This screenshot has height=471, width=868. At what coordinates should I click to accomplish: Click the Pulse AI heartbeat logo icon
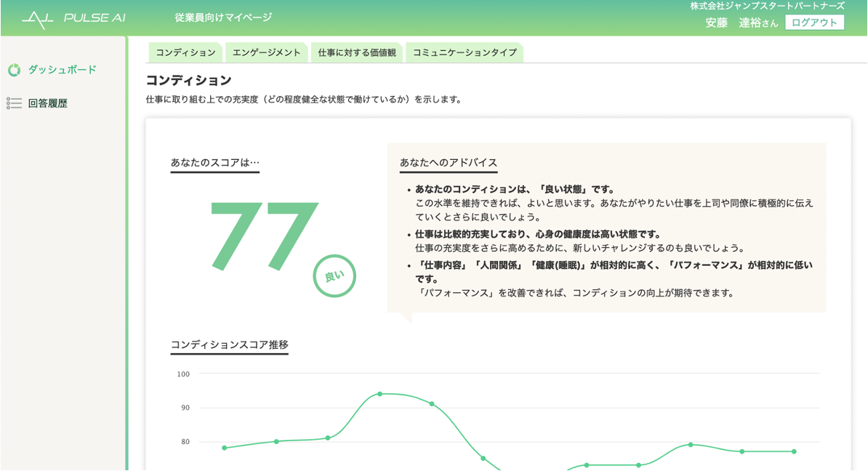pyautogui.click(x=38, y=18)
